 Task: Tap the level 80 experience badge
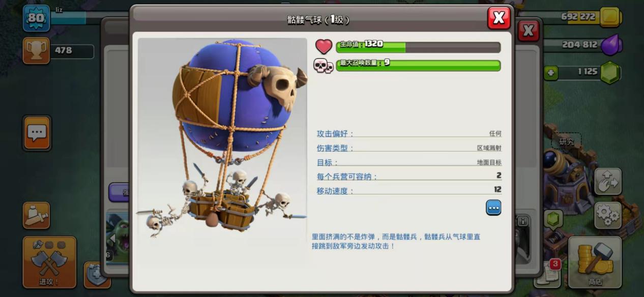click(x=36, y=18)
